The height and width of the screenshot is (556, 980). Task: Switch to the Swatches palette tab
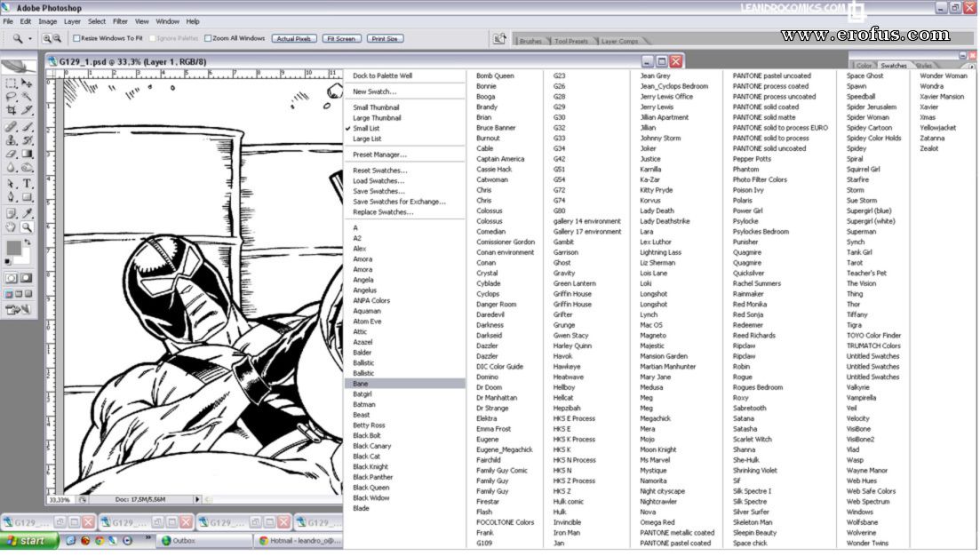[x=893, y=65]
